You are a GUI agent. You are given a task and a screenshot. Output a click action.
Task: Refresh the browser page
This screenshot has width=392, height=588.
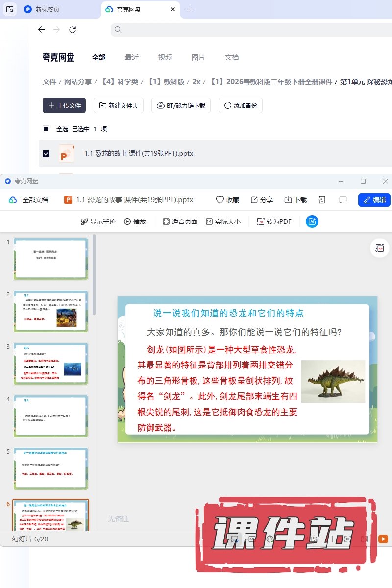pos(73,30)
